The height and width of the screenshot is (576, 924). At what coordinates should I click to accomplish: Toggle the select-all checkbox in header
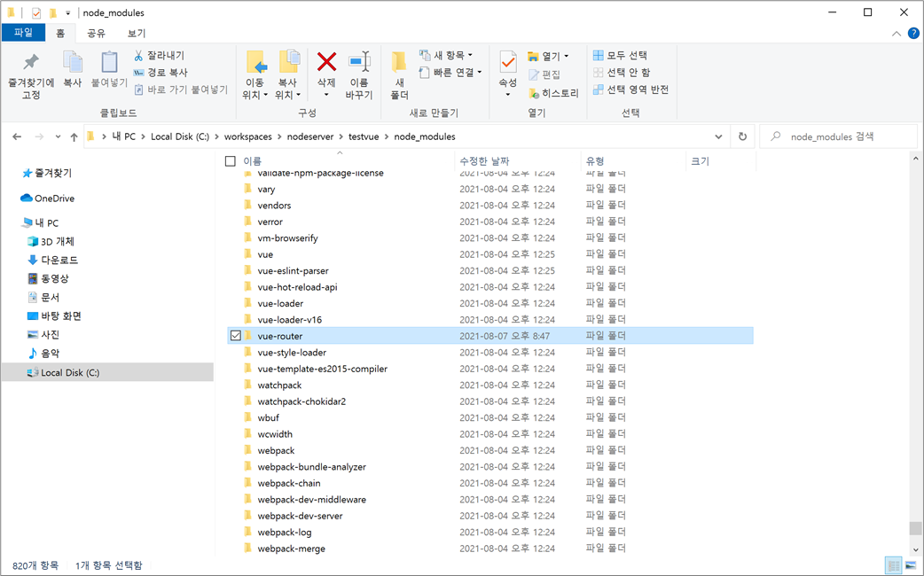pyautogui.click(x=231, y=161)
